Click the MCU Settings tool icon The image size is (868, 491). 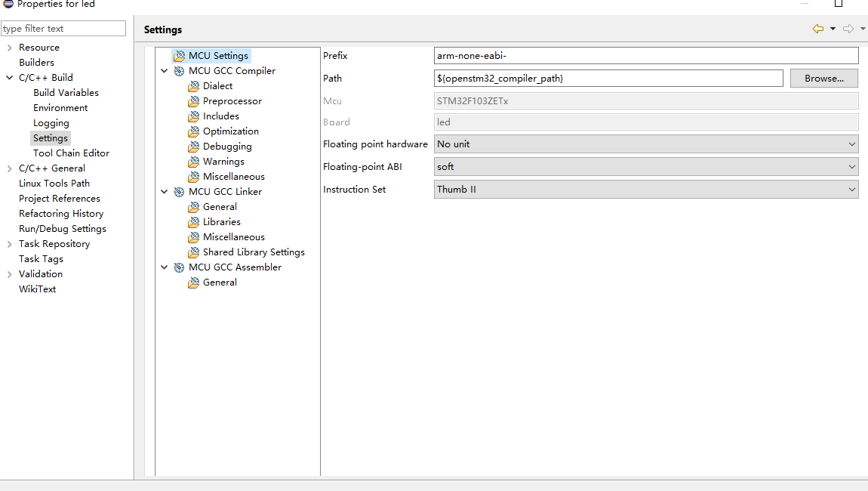tap(180, 56)
